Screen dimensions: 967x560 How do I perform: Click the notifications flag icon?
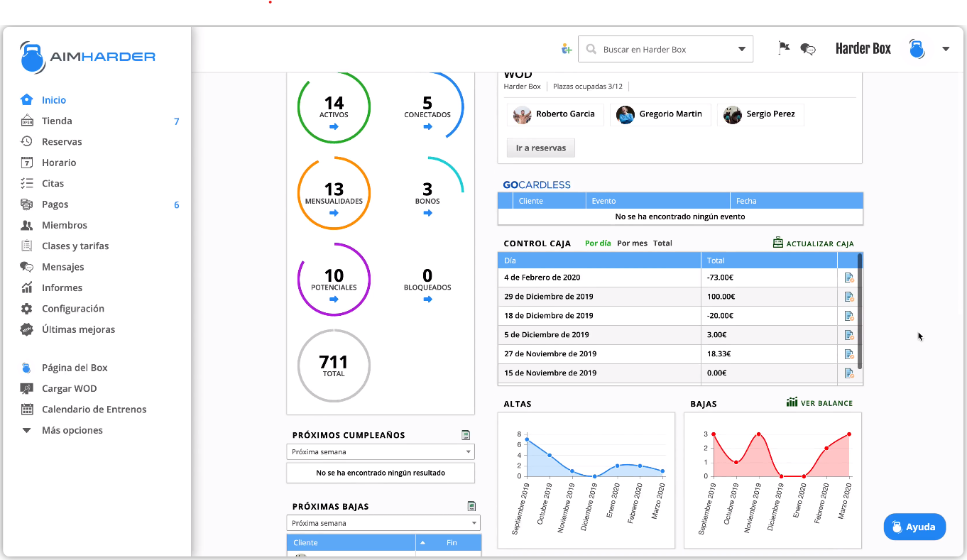pos(784,47)
